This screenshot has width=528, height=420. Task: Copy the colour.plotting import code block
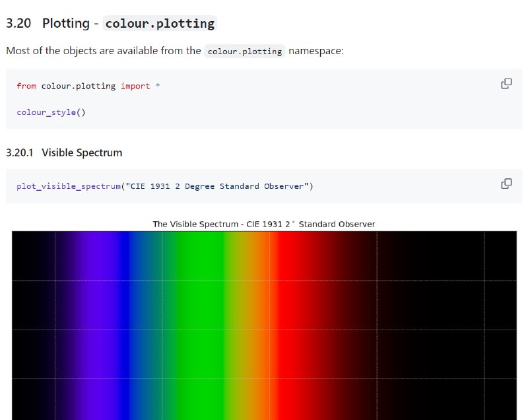tap(506, 83)
